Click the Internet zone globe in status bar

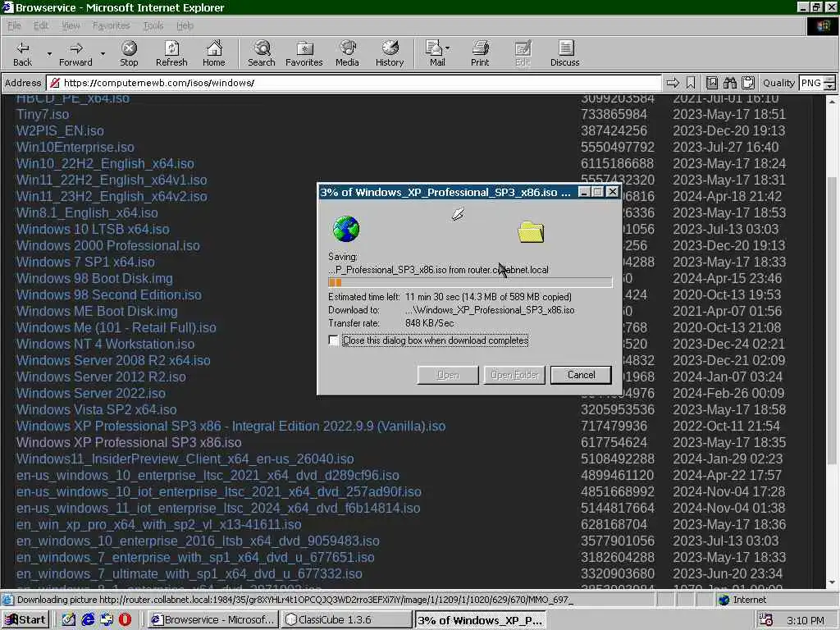(724, 600)
